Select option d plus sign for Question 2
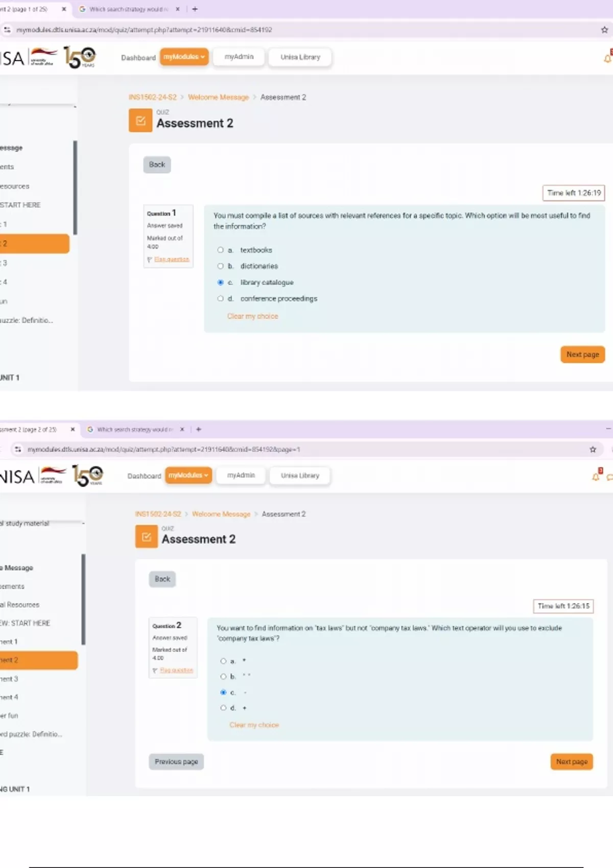613x868 pixels. pos(223,708)
